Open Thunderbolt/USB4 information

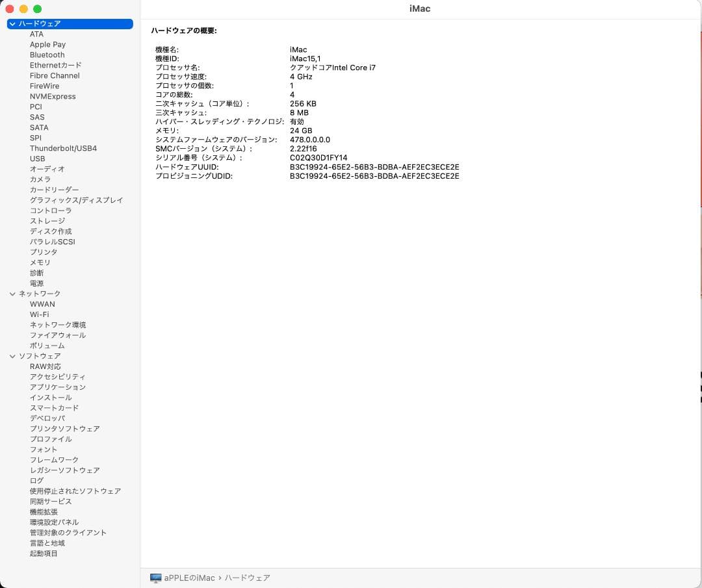[x=63, y=148]
